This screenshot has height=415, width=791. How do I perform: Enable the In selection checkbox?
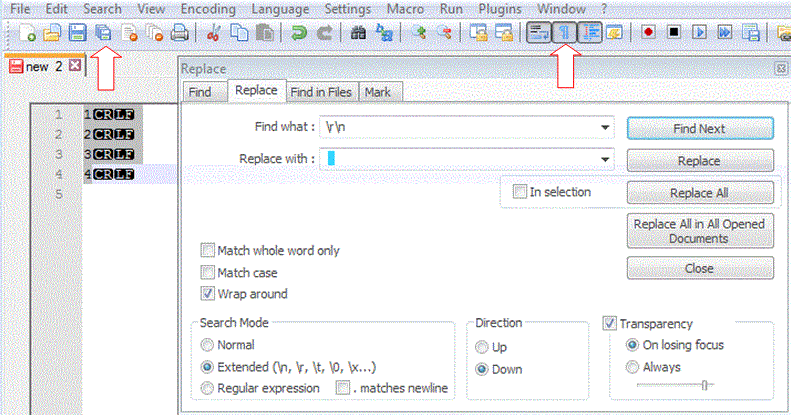(x=520, y=192)
